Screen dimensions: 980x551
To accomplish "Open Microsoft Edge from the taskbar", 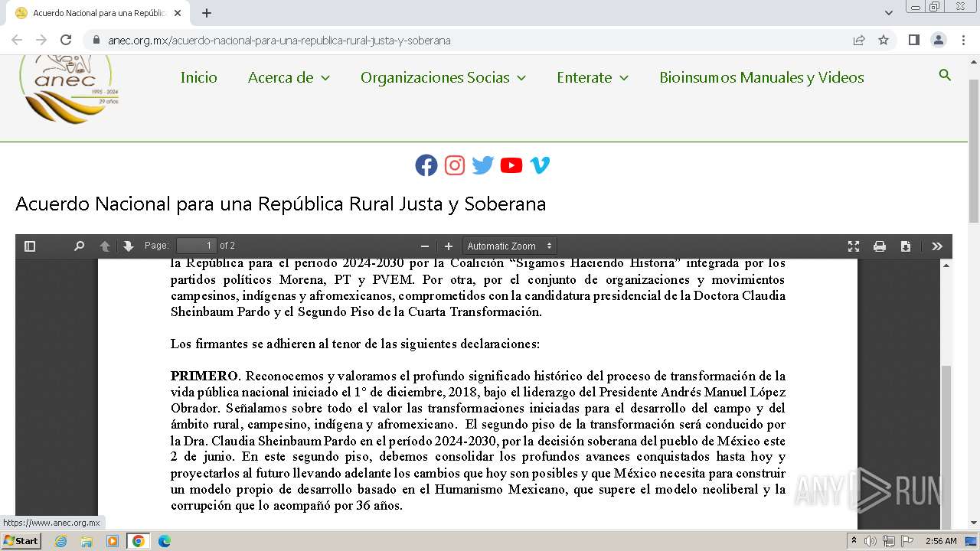I will [165, 541].
